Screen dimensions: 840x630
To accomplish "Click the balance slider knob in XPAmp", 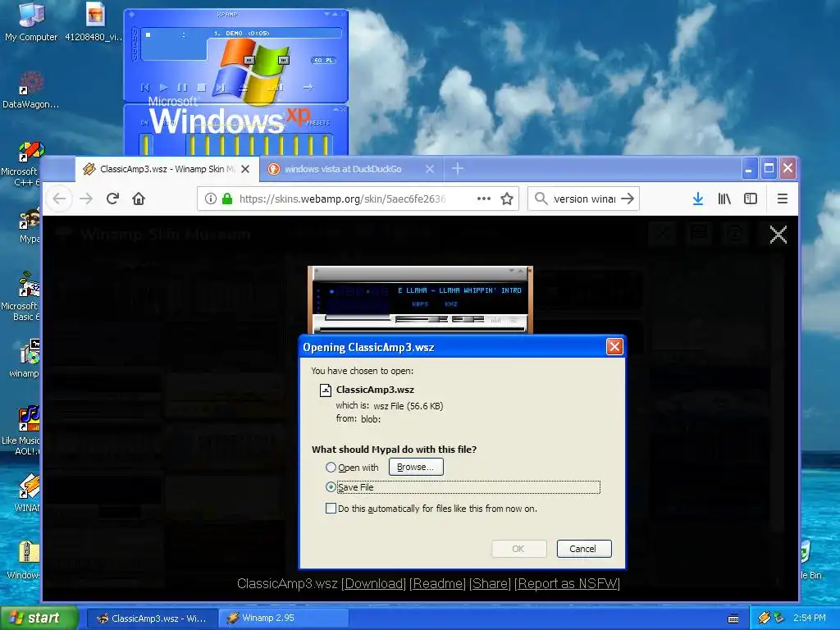I will coord(284,60).
